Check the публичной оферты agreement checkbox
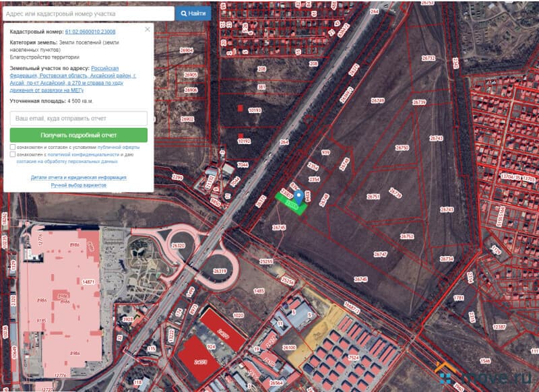The height and width of the screenshot is (392, 539). [x=13, y=147]
